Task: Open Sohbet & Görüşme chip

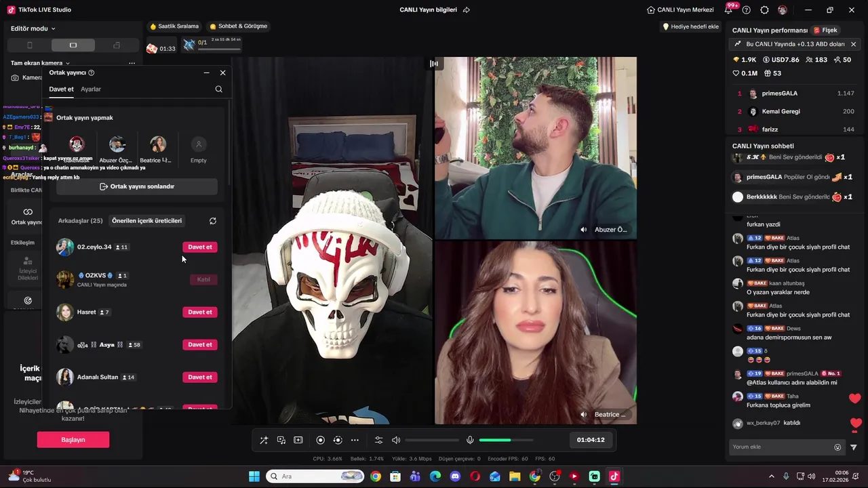Action: click(x=239, y=26)
